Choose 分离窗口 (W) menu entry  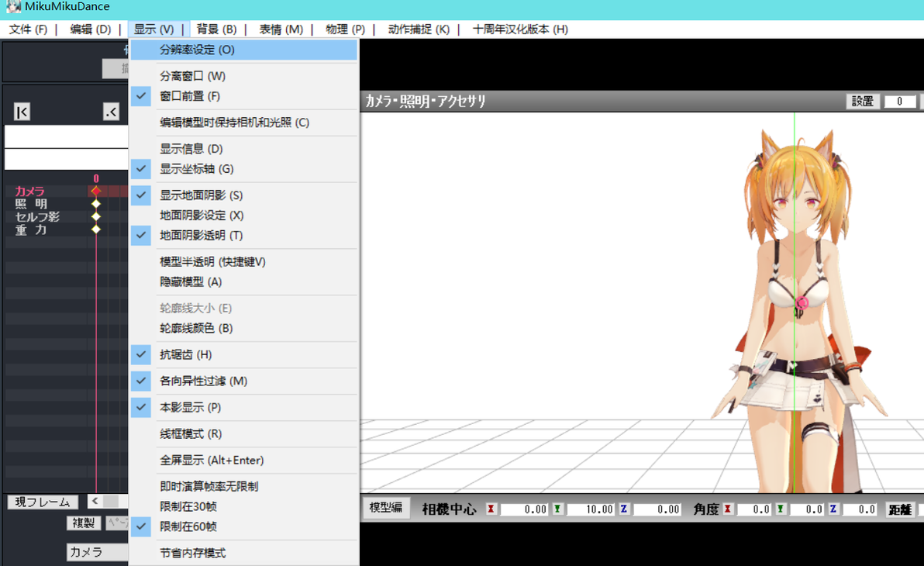(x=244, y=76)
